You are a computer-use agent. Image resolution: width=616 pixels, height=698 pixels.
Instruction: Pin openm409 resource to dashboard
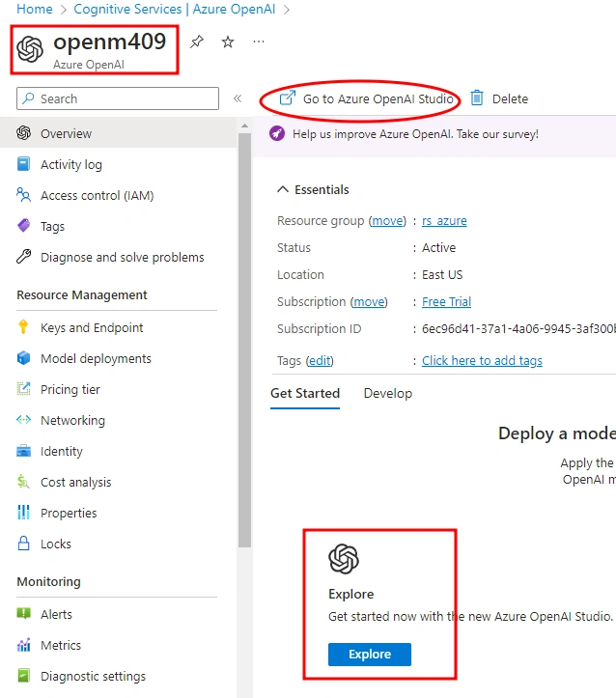pos(197,42)
